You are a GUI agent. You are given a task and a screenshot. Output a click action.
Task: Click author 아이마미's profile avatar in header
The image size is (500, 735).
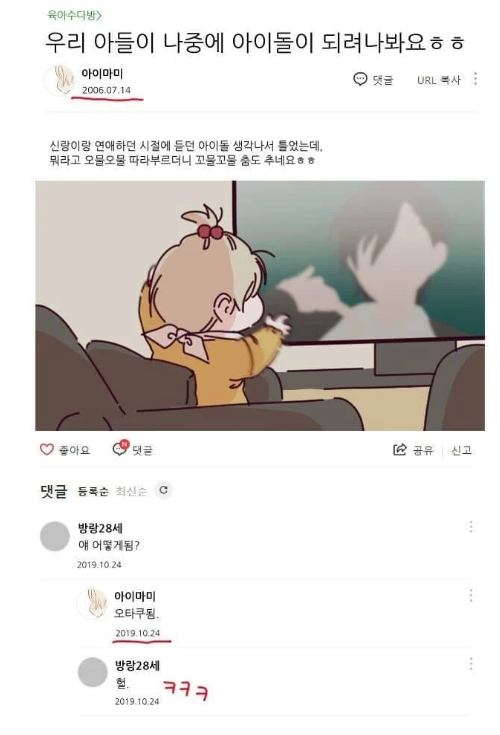point(60,80)
